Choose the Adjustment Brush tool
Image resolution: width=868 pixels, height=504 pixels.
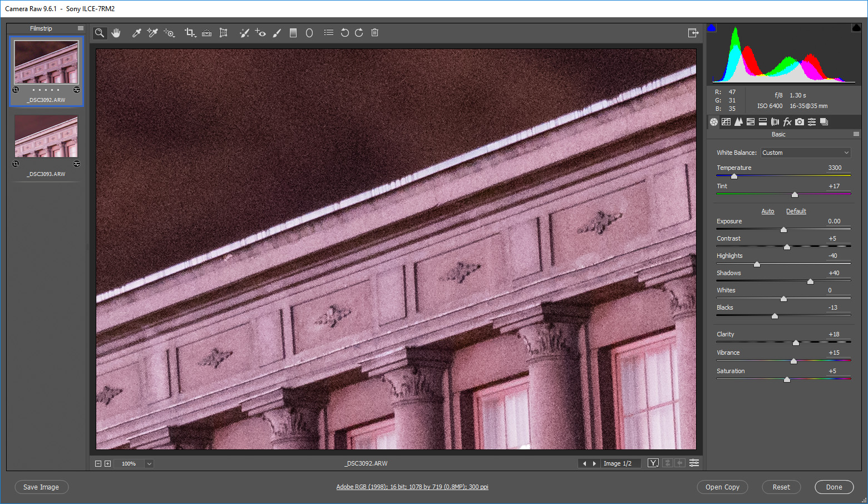[277, 33]
